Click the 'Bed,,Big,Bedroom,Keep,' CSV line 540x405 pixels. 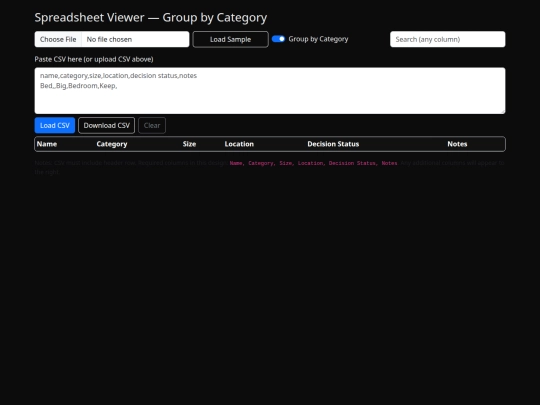(x=79, y=86)
